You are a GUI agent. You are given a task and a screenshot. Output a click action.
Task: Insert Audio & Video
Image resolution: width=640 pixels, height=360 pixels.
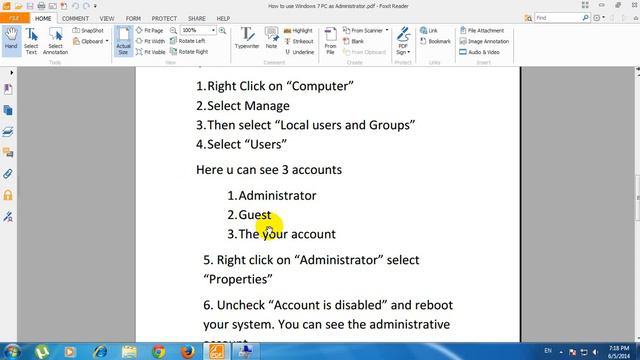[480, 52]
